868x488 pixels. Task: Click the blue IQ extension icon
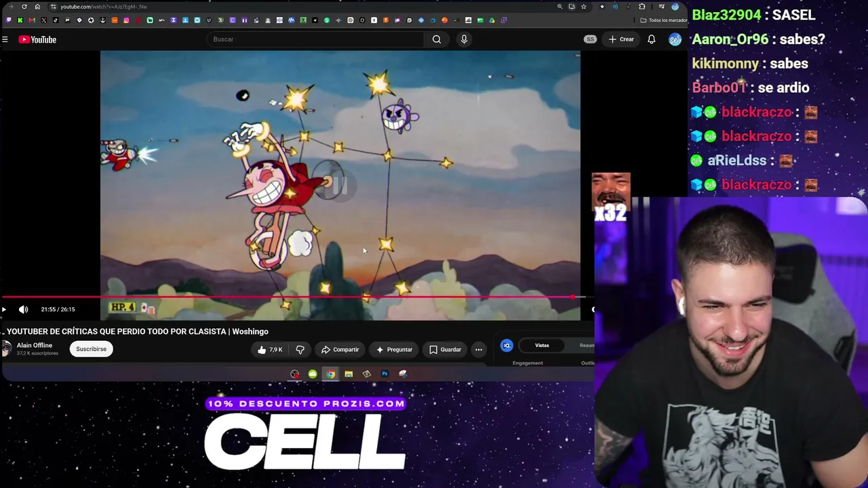pos(507,346)
